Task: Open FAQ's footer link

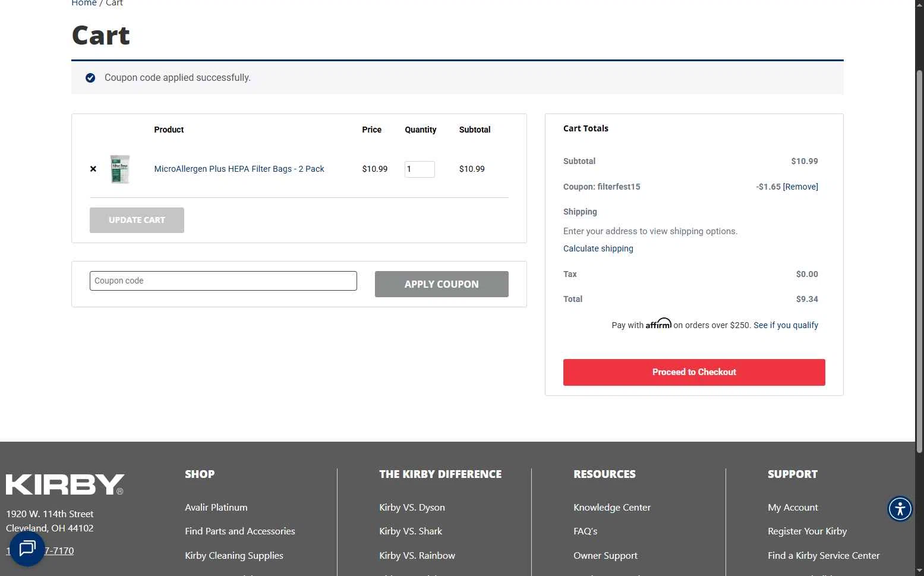Action: pyautogui.click(x=585, y=531)
